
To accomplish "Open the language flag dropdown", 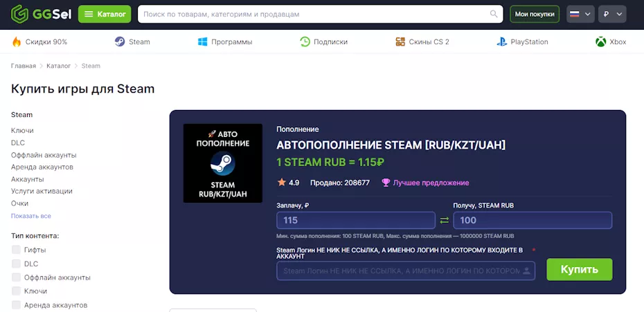I will click(x=580, y=14).
